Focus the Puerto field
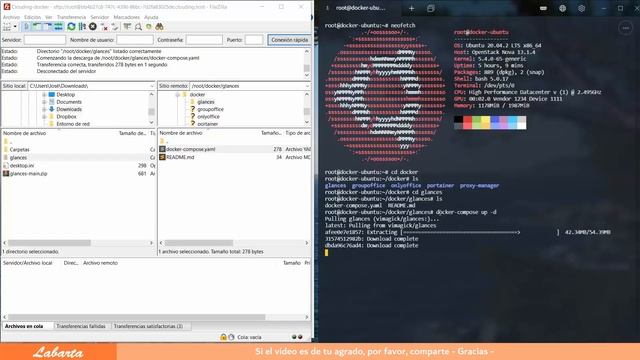 (254, 40)
